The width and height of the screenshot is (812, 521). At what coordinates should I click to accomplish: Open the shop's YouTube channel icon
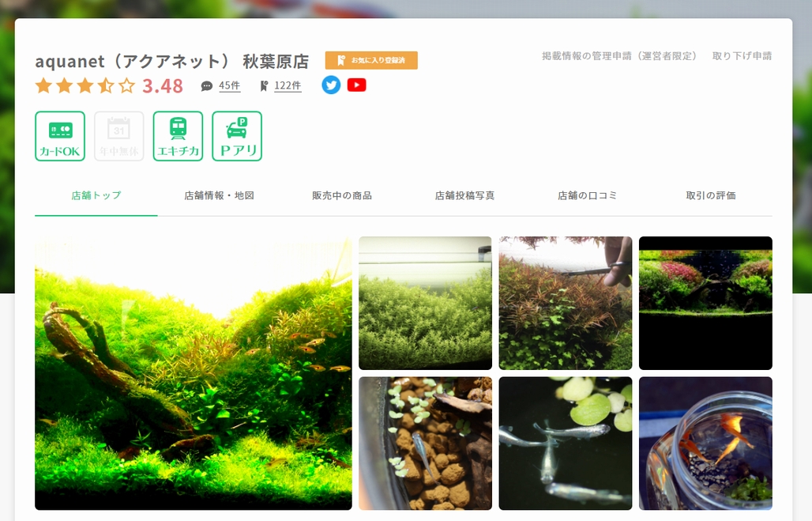356,85
